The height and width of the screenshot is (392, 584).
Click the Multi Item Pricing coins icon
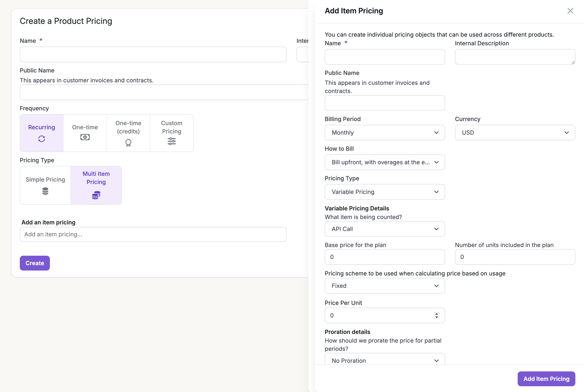click(x=96, y=195)
